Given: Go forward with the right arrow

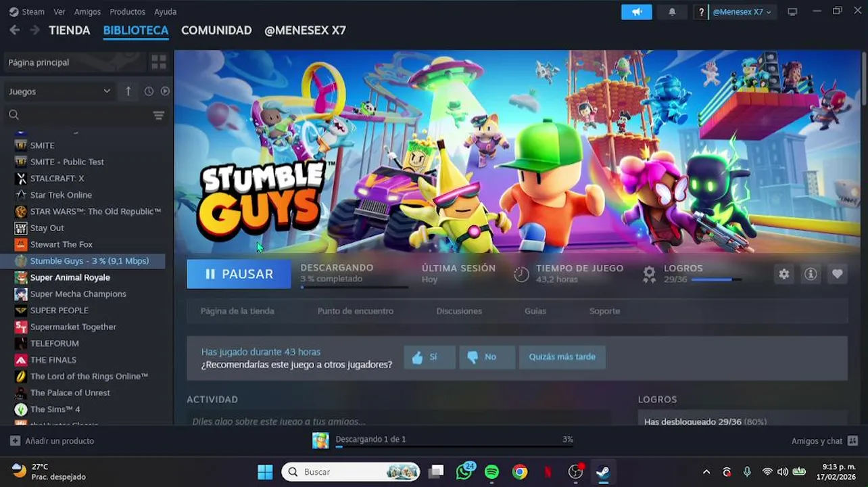Looking at the screenshot, I should pos(34,30).
